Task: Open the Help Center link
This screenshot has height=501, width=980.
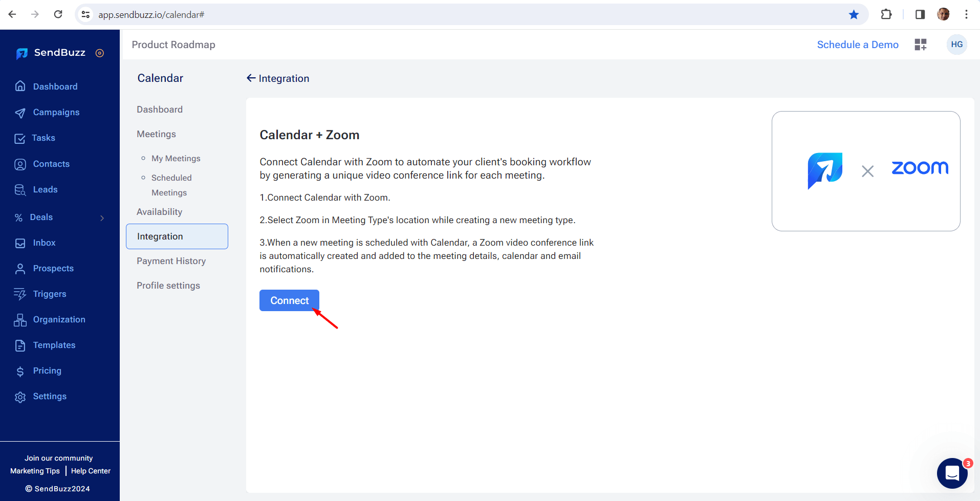Action: tap(91, 471)
